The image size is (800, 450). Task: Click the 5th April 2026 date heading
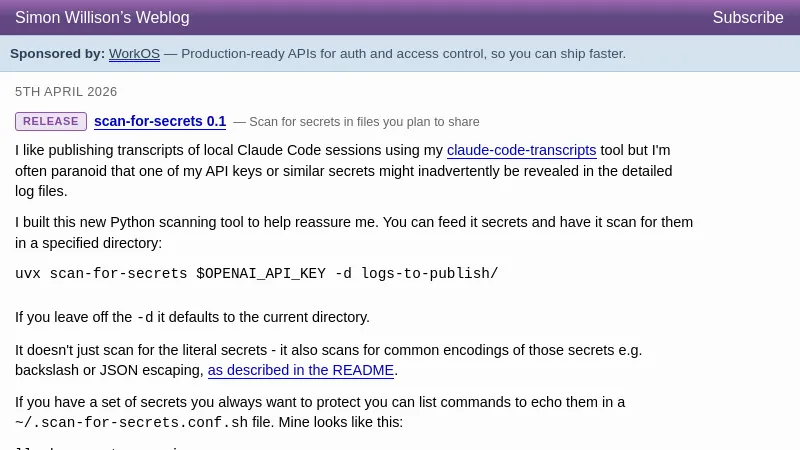coord(66,91)
